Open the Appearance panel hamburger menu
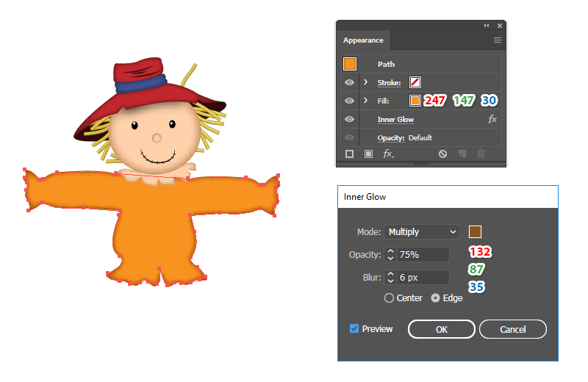 (x=498, y=40)
